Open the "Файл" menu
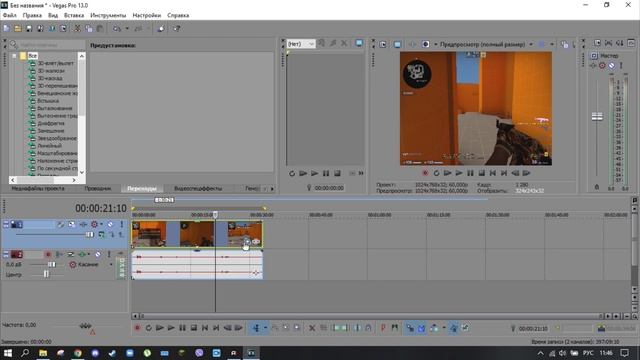 tap(10, 15)
